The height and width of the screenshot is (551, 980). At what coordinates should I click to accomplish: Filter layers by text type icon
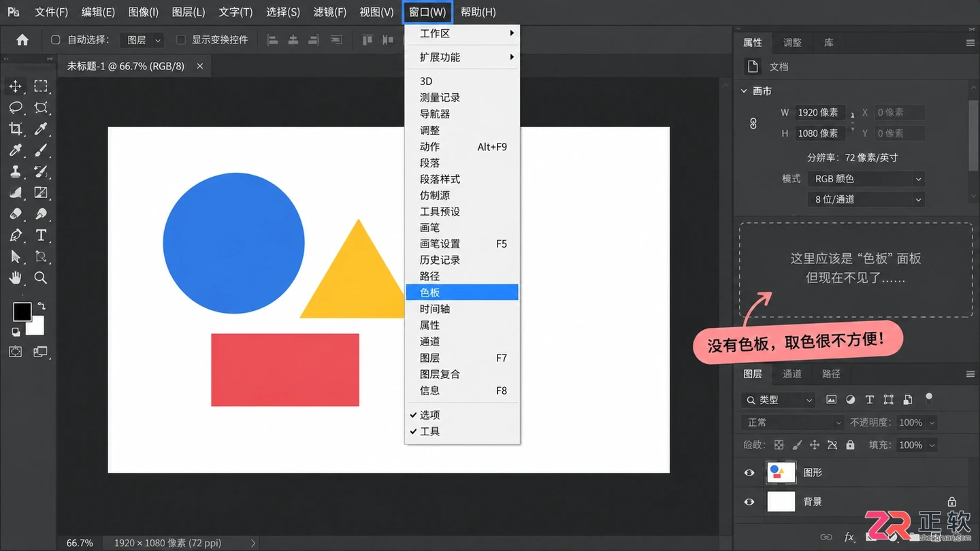(869, 400)
